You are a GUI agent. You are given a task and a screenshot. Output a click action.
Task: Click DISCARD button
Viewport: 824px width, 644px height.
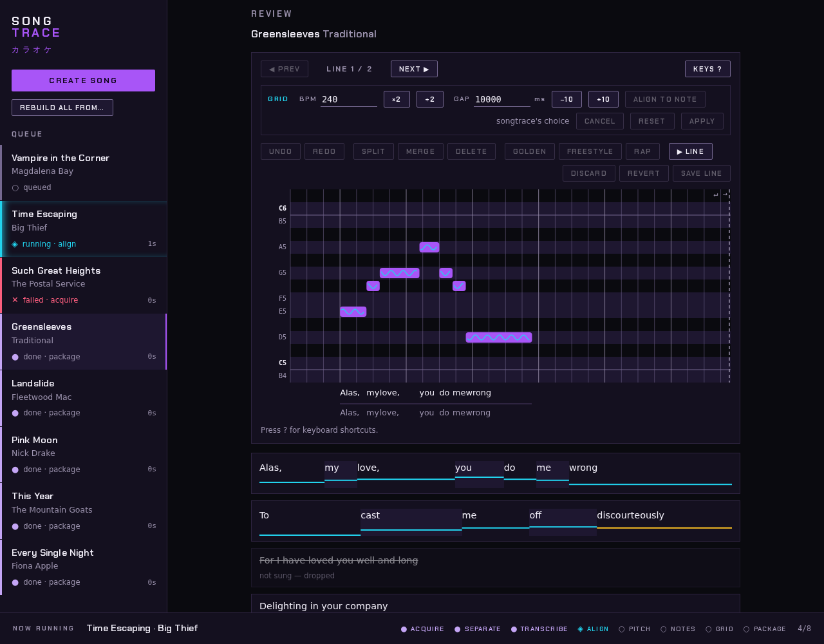click(x=588, y=173)
